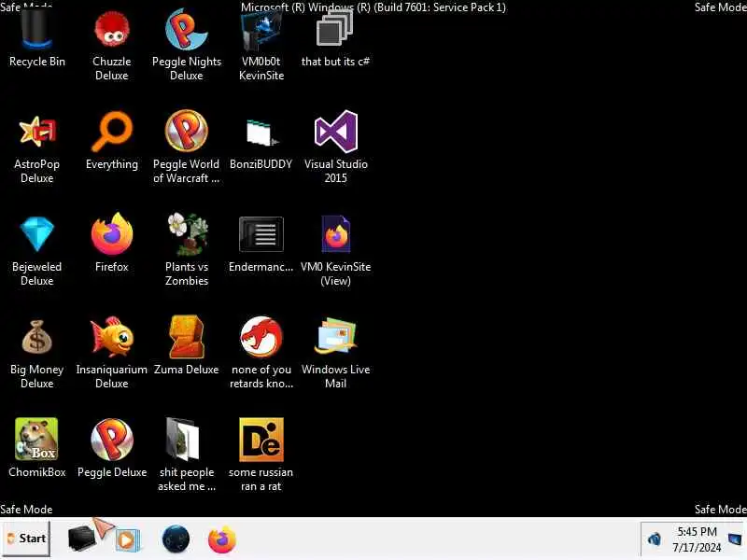The image size is (747, 560).
Task: Click the Insaniquarium Deluxe fish icon
Action: [112, 337]
